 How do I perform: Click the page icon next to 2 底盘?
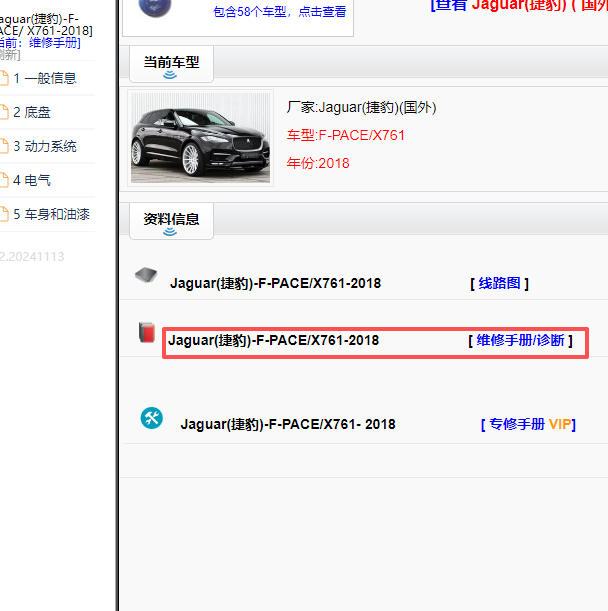4,112
